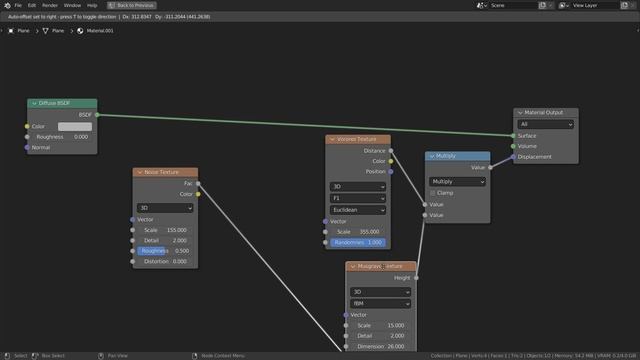Click the Multiply node Value output socket

(x=490, y=167)
